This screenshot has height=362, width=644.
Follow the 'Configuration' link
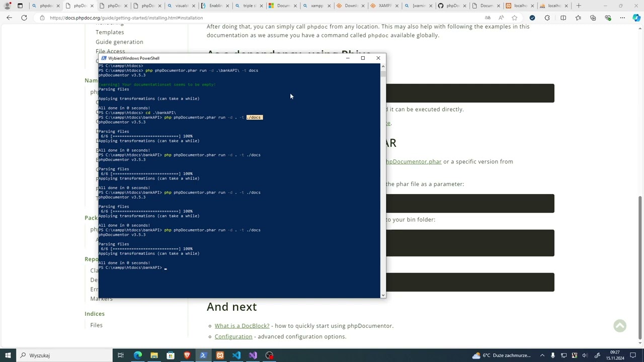(233, 336)
